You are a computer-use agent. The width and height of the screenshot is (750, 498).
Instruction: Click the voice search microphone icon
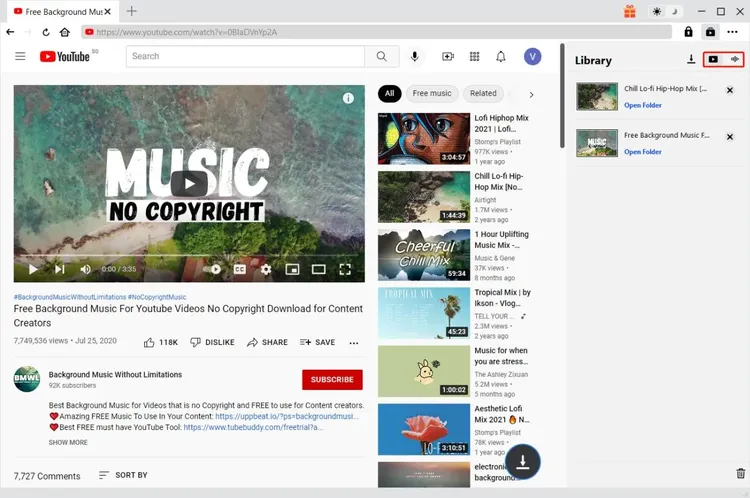point(414,56)
